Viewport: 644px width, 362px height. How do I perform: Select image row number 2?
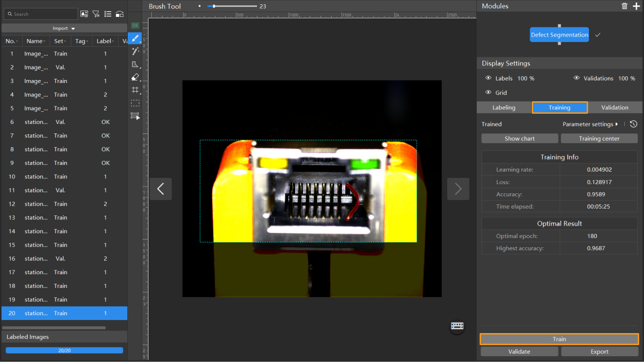[64, 67]
